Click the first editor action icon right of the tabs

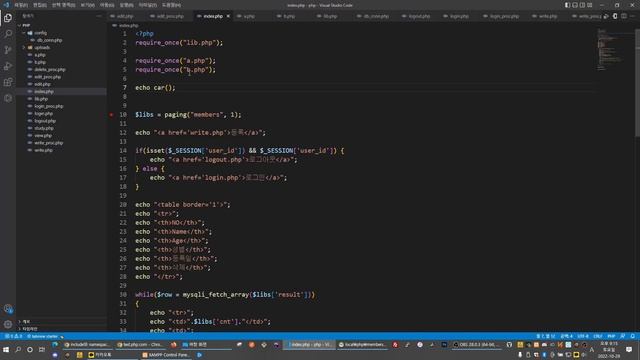pyautogui.click(x=607, y=16)
